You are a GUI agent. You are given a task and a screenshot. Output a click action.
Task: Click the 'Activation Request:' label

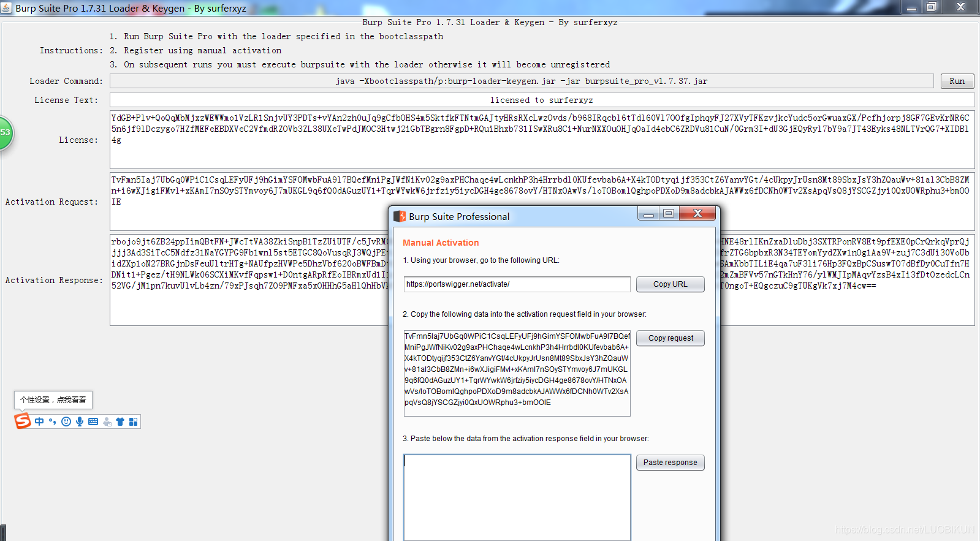point(51,202)
